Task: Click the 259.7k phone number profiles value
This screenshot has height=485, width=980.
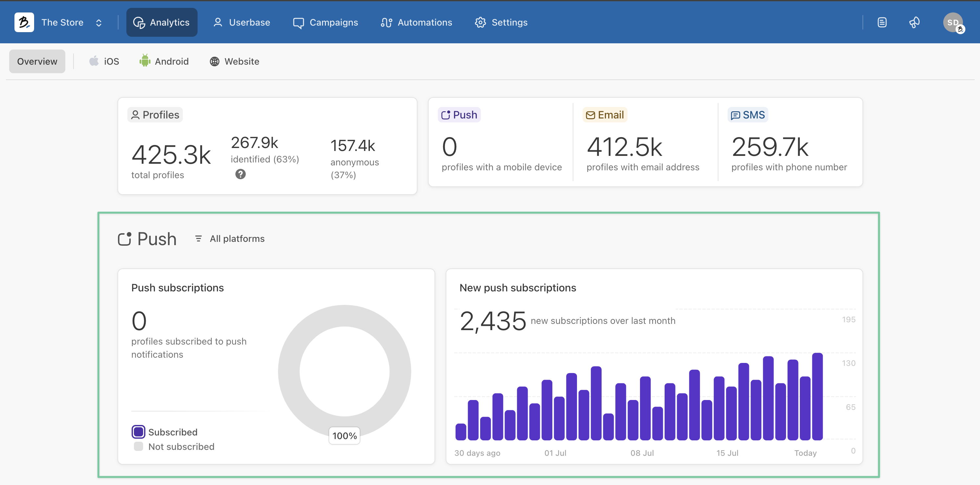Action: click(770, 147)
